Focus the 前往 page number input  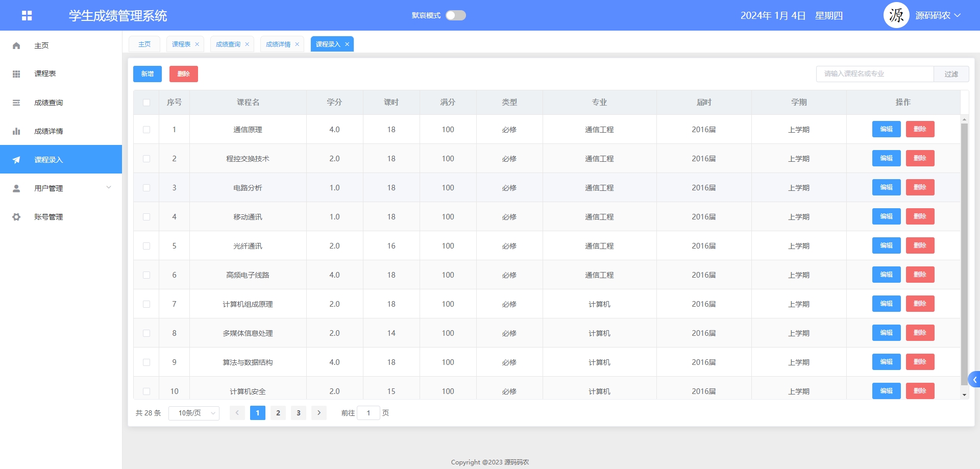pyautogui.click(x=369, y=413)
